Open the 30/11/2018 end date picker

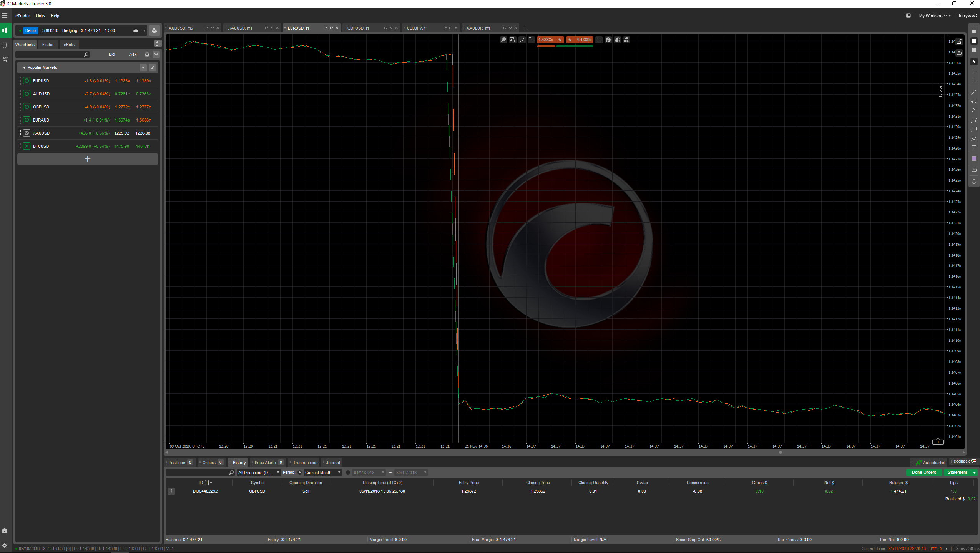[411, 473]
